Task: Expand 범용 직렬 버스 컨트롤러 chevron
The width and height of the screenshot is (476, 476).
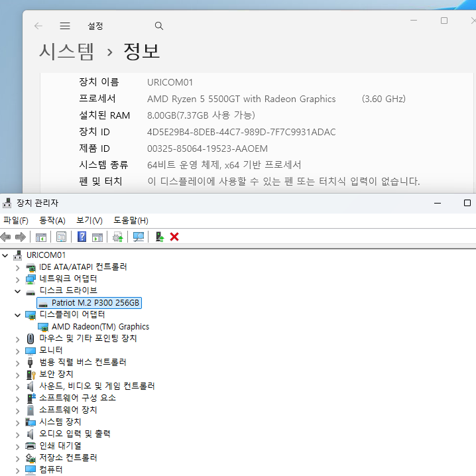Action: tap(18, 363)
